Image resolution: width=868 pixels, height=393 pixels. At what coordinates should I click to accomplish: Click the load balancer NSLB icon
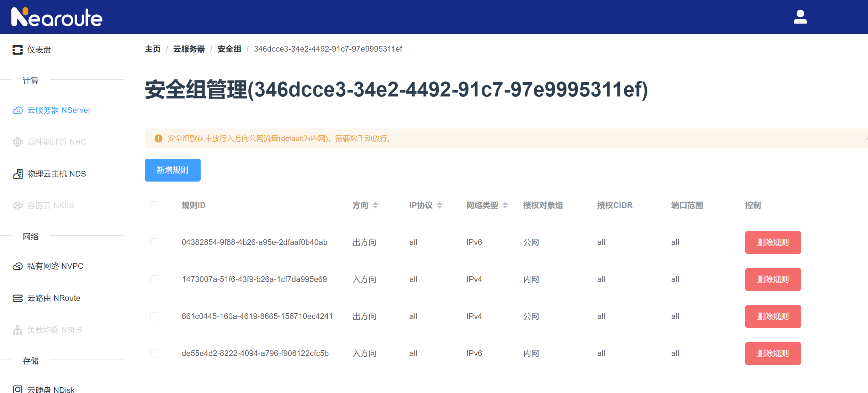click(x=17, y=330)
